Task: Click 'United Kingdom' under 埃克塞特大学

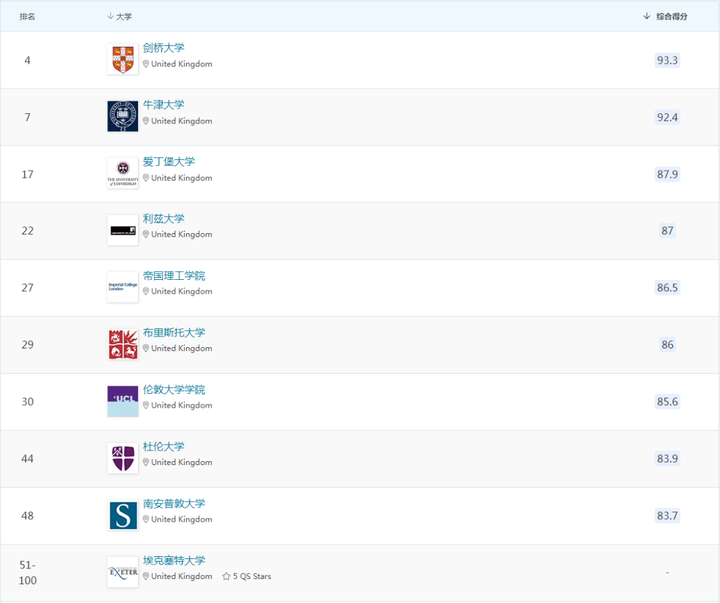Action: click(182, 576)
